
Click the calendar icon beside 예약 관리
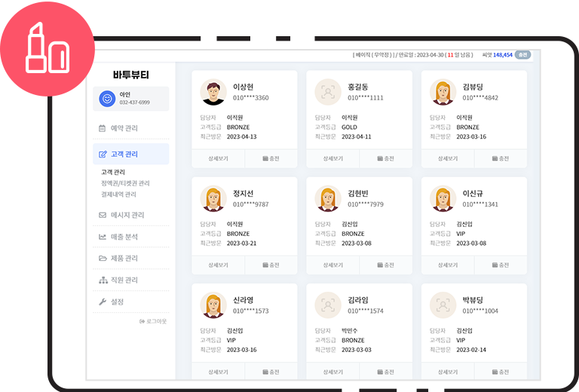pyautogui.click(x=103, y=128)
